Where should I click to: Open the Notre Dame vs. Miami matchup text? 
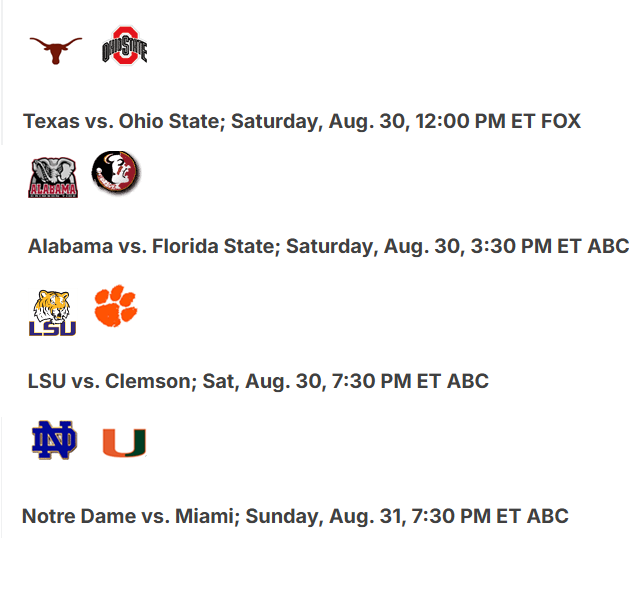click(x=128, y=516)
